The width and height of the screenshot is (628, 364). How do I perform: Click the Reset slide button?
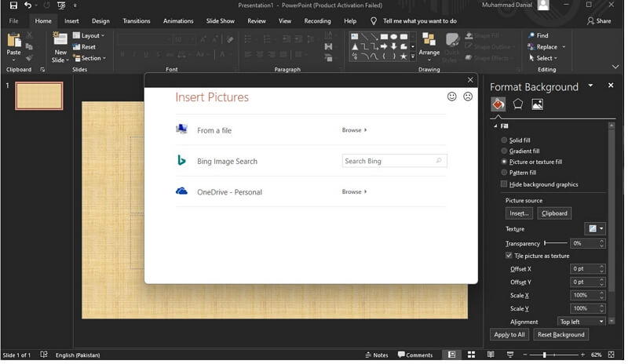click(x=85, y=47)
